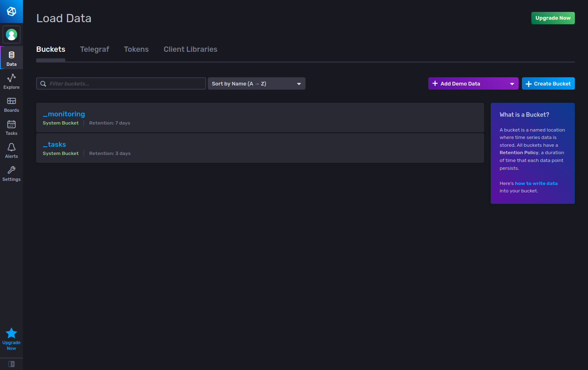The width and height of the screenshot is (588, 370).
Task: Click the InfluxDB logo
Action: (x=11, y=12)
